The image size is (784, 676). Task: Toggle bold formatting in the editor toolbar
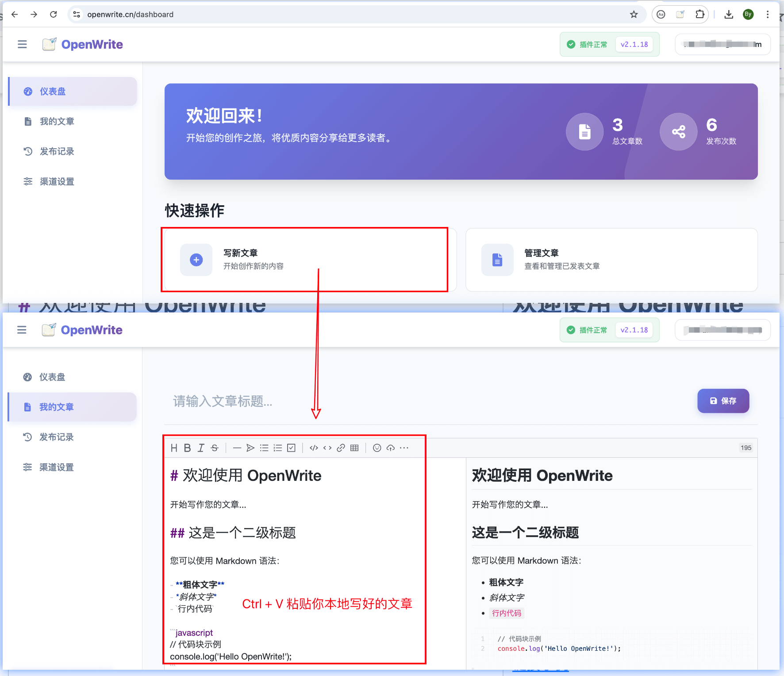click(x=187, y=448)
